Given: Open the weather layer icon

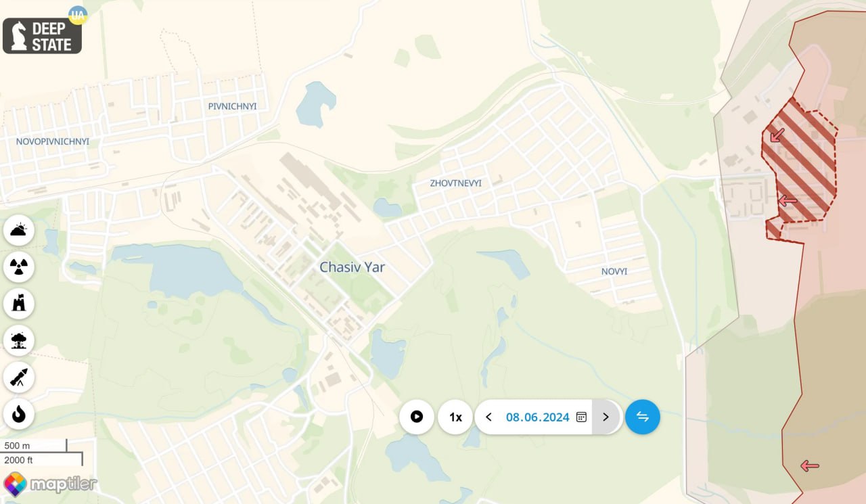Looking at the screenshot, I should click(19, 231).
